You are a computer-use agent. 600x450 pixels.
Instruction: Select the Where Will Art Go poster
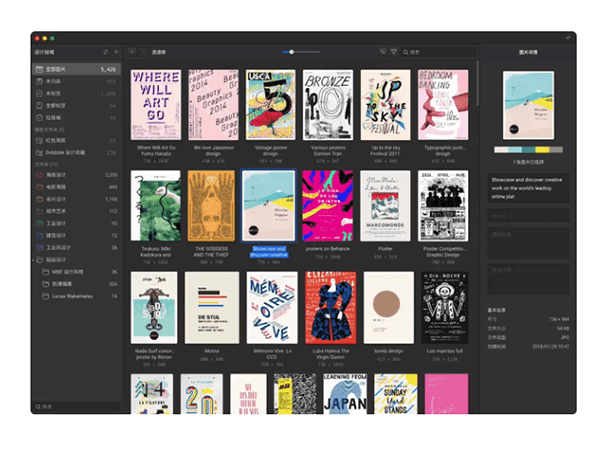point(156,104)
